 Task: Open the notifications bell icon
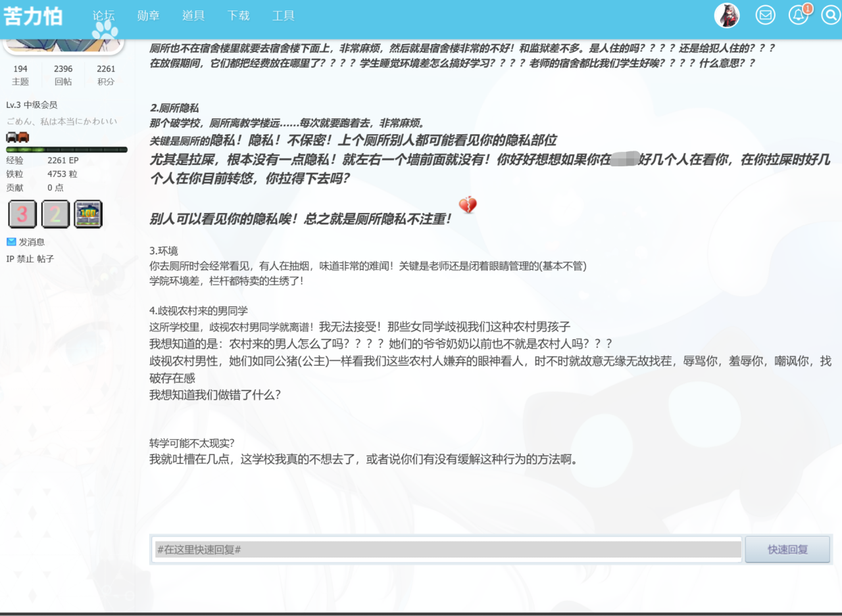coord(799,15)
